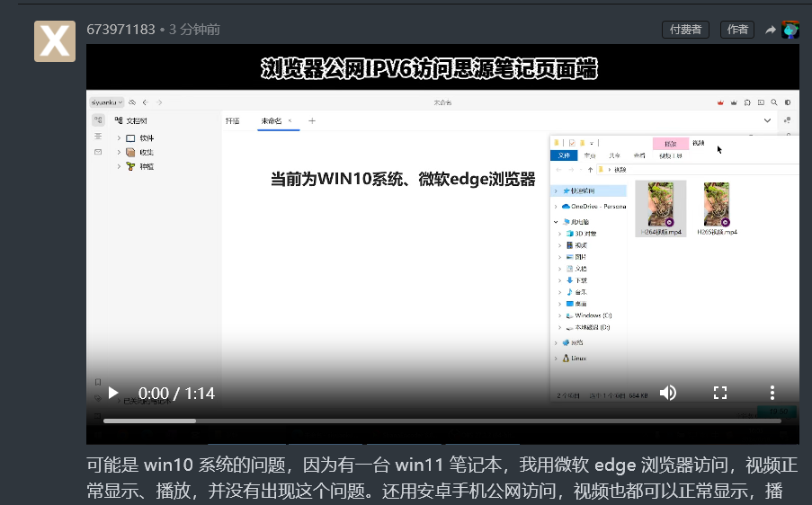Click the up arrow in the Explorer address bar
Viewport: 812px width, 505px height.
(x=590, y=170)
